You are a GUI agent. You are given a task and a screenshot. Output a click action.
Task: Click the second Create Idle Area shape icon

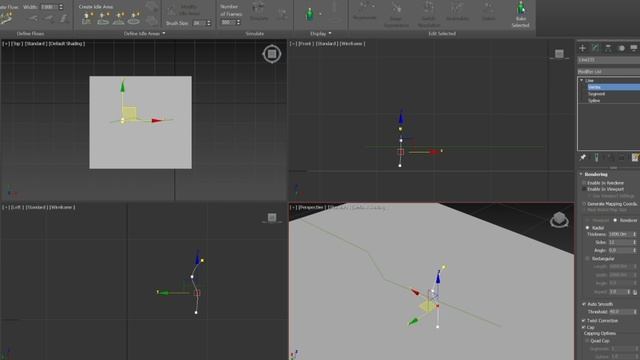click(x=103, y=19)
